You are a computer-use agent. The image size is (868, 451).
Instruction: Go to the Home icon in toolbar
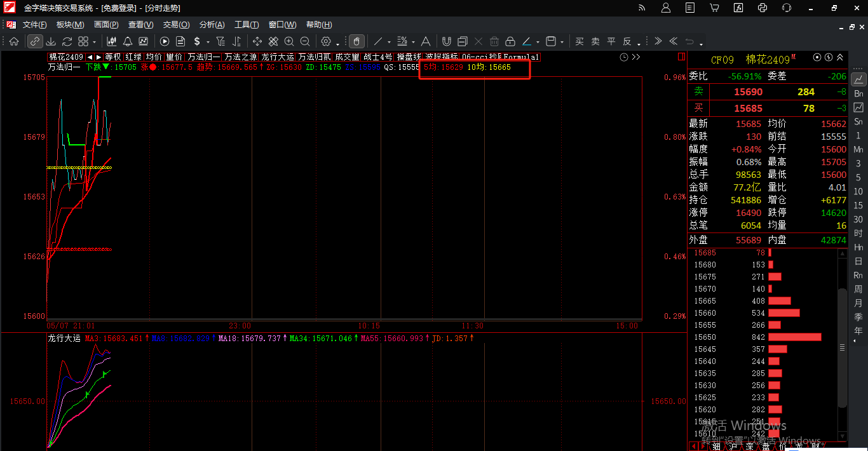(x=13, y=41)
